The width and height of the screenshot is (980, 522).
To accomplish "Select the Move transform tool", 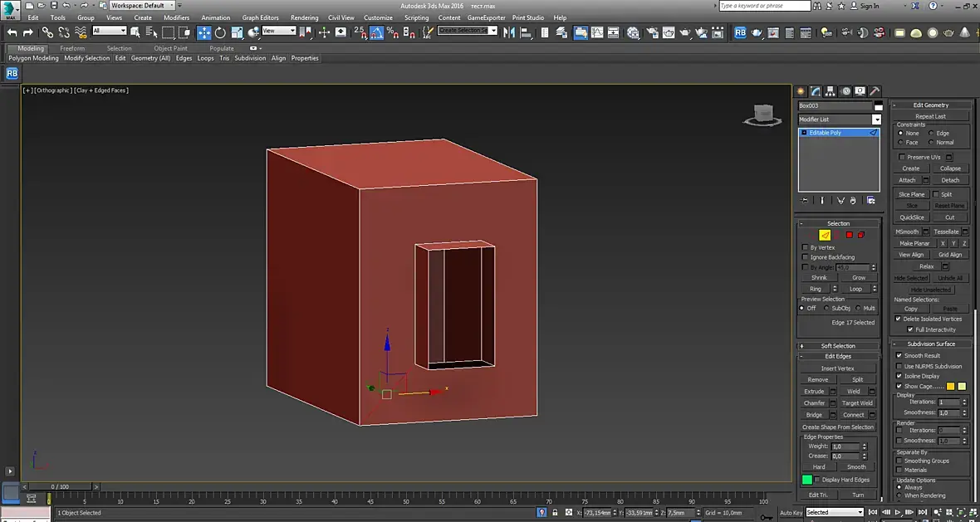I will click(x=204, y=32).
